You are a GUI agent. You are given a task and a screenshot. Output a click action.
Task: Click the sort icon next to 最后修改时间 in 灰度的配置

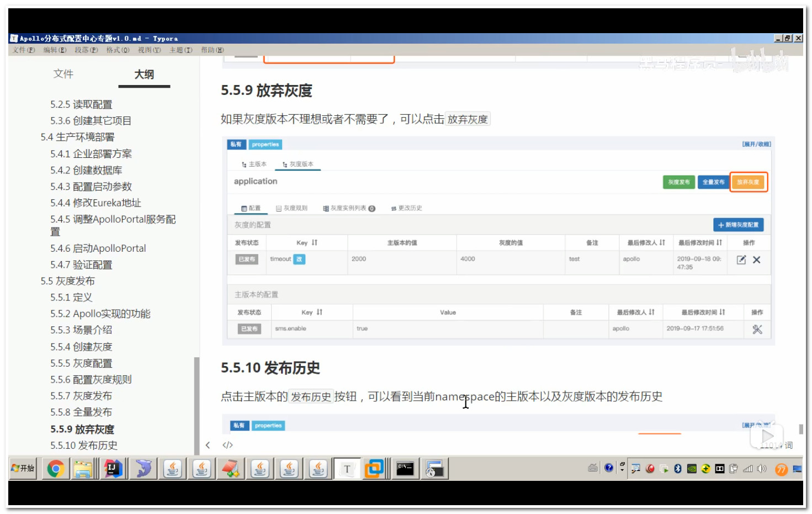719,242
